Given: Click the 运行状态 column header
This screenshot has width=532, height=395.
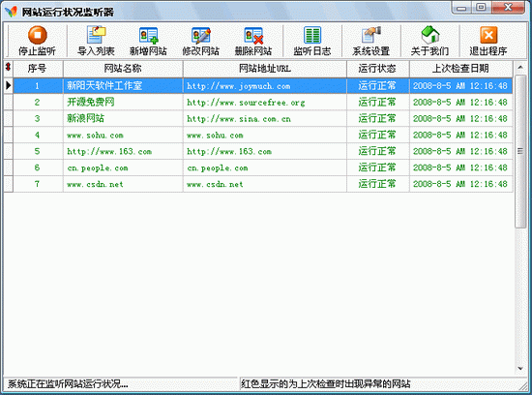Looking at the screenshot, I should pyautogui.click(x=377, y=69).
